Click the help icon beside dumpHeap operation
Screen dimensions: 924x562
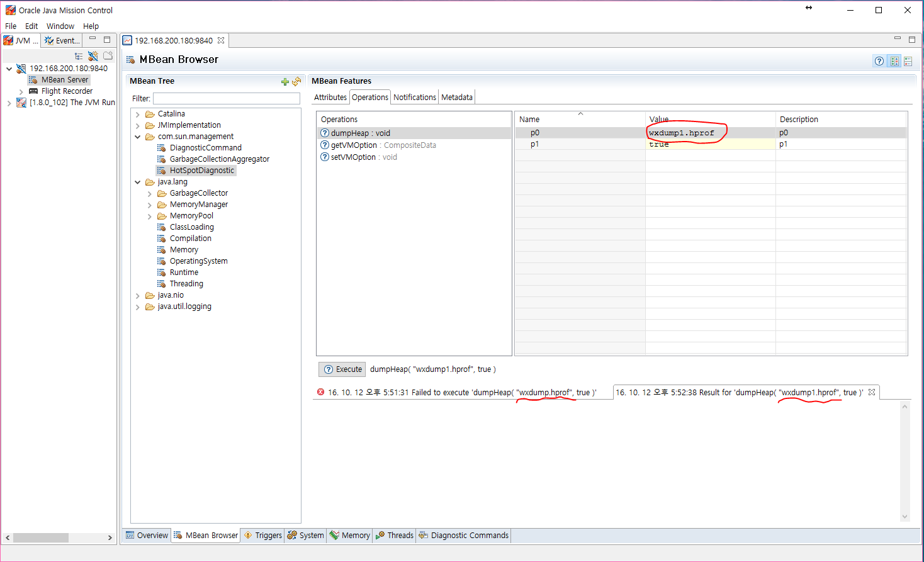pos(325,133)
